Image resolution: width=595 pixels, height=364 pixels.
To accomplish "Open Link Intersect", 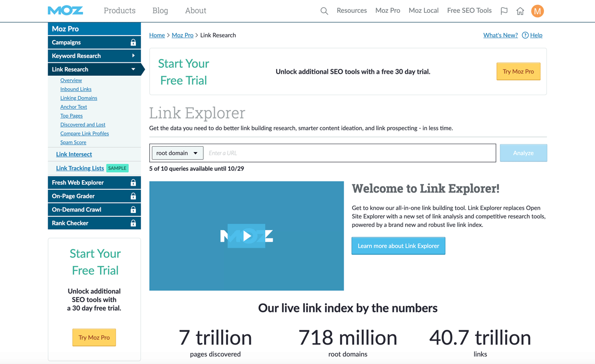I will click(74, 155).
